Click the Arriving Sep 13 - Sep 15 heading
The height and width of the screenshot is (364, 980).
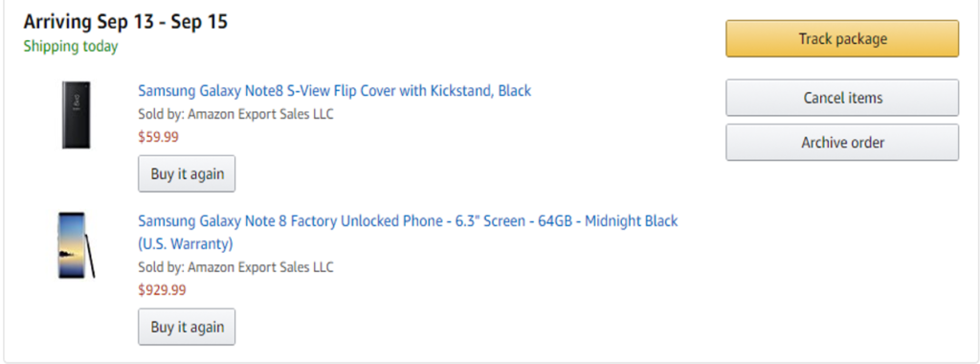[x=125, y=22]
